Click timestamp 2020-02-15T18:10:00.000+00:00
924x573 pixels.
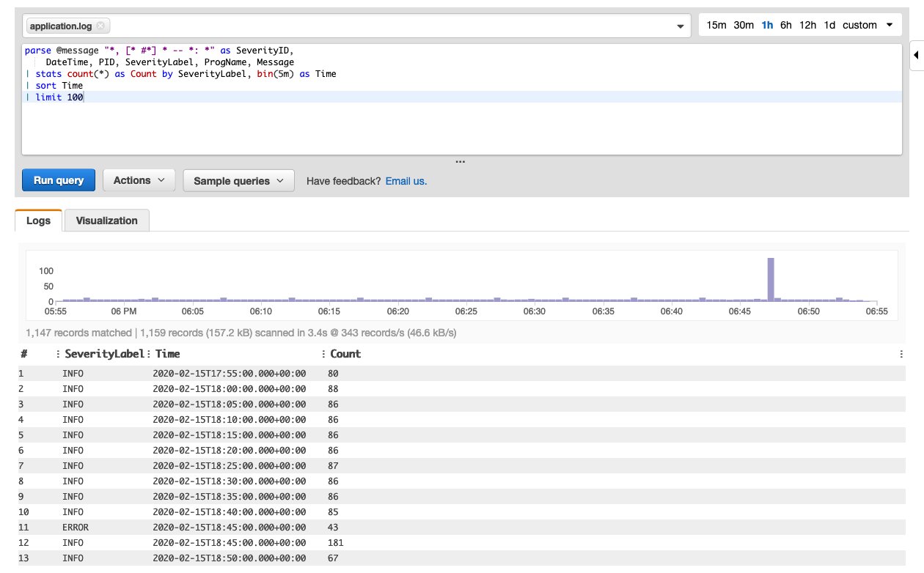tap(229, 420)
